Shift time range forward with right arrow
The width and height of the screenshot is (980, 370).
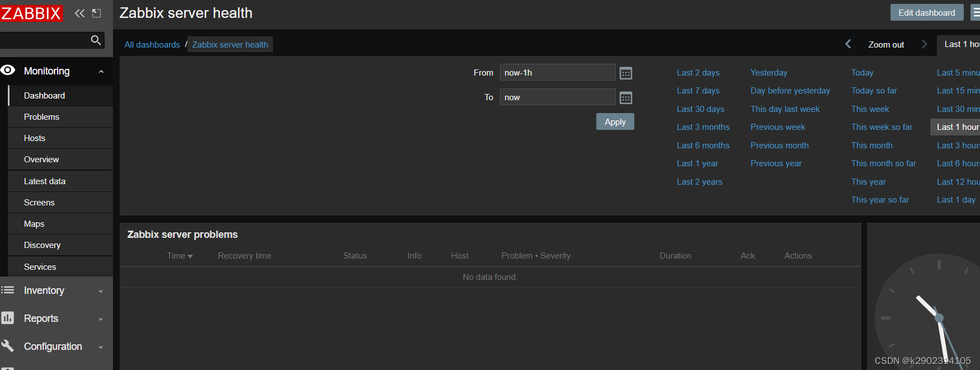[x=924, y=44]
